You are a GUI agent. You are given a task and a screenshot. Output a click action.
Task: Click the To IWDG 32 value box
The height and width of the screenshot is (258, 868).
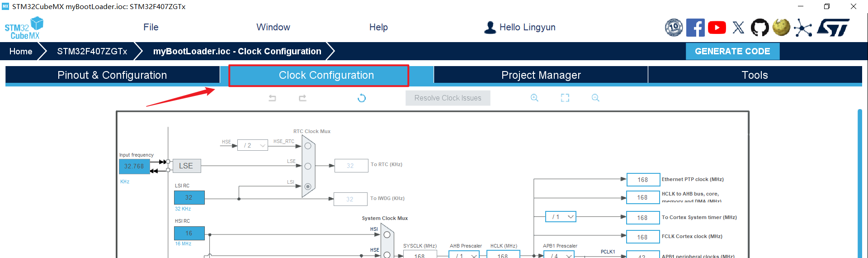(x=350, y=199)
